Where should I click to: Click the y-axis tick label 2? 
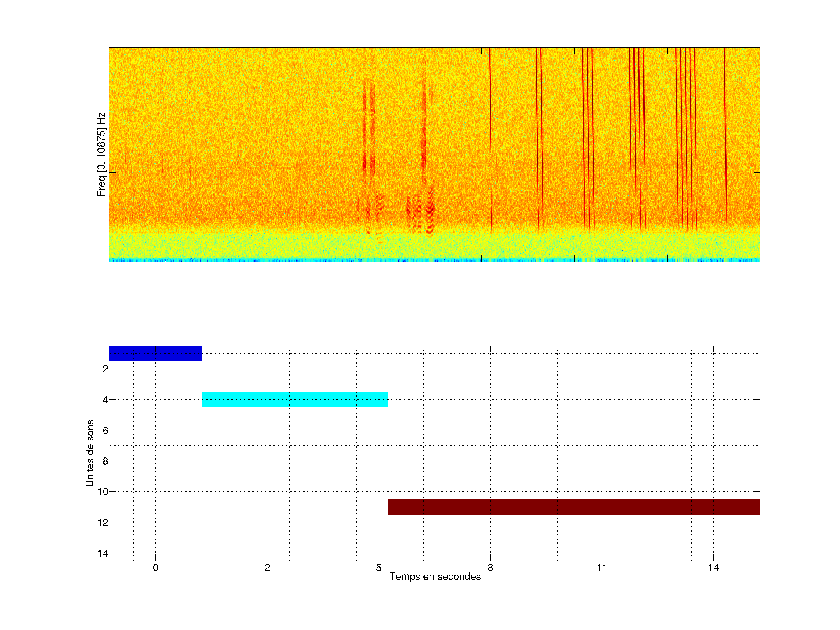(x=105, y=369)
